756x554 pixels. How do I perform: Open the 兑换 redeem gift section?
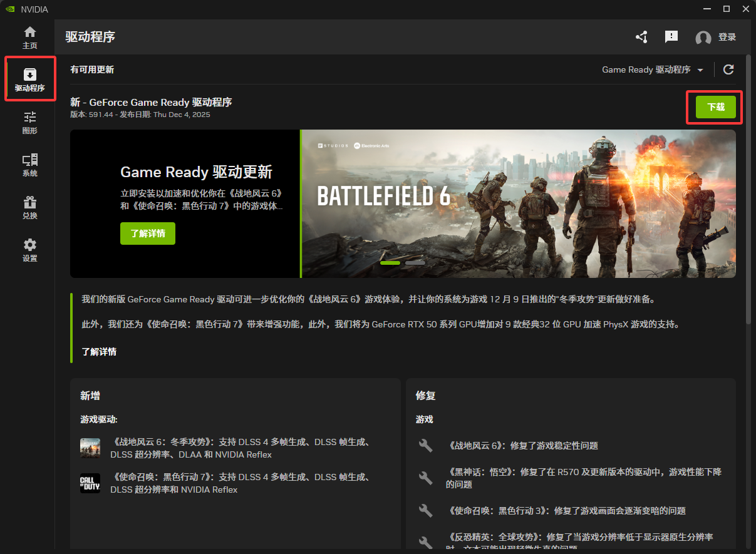point(29,208)
